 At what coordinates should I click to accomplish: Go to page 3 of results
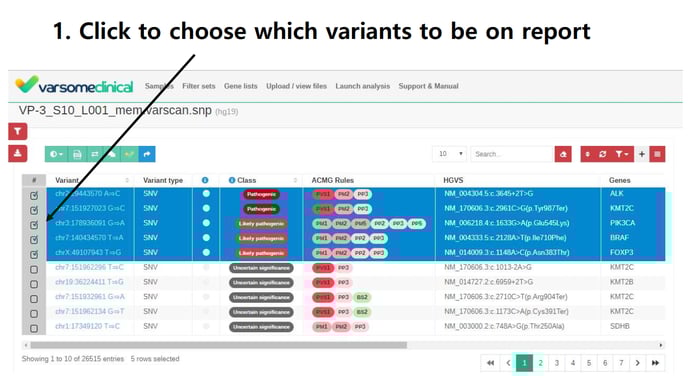point(556,363)
